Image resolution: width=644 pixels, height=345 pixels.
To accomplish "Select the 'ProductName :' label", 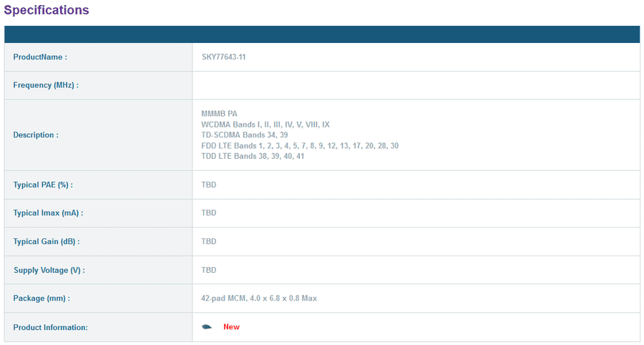I will (40, 57).
